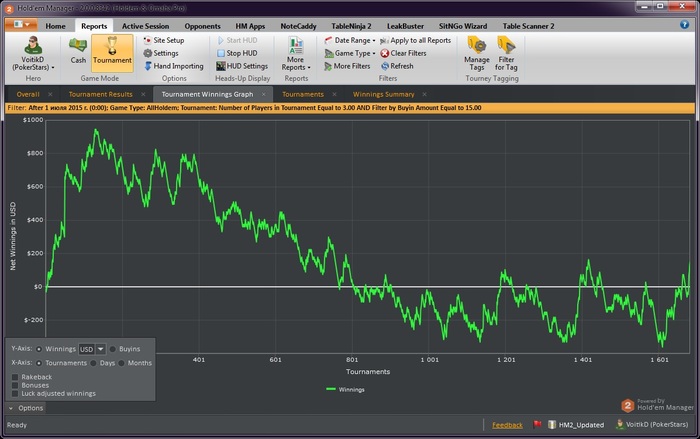The height and width of the screenshot is (439, 700).
Task: Select Tournament game mode
Action: pos(112,53)
